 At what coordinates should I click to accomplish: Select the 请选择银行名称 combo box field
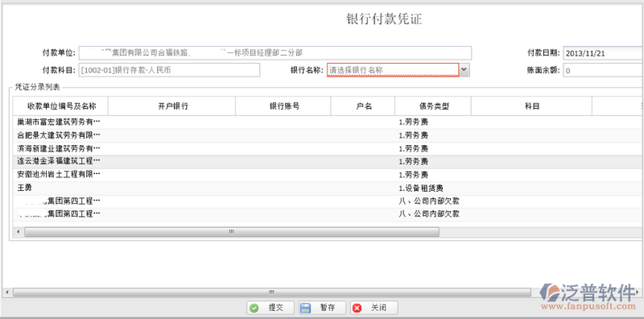393,70
